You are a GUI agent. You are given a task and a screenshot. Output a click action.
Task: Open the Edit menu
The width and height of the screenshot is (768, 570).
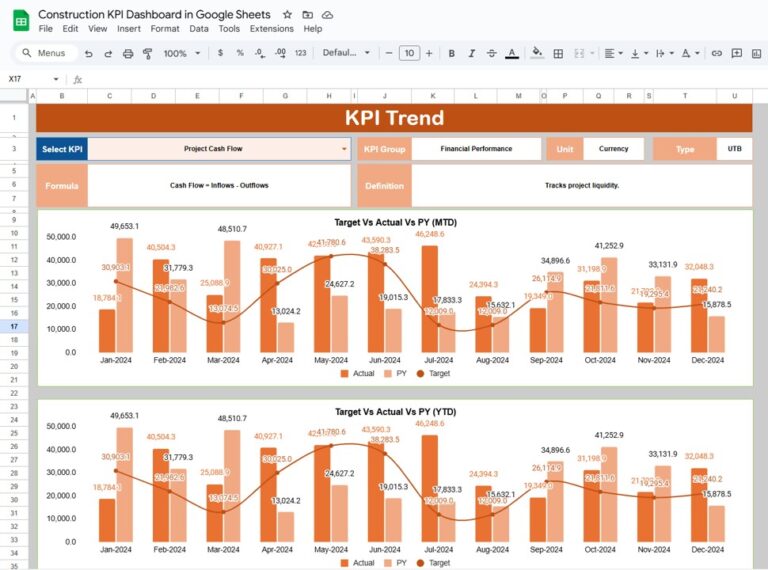[x=70, y=29]
